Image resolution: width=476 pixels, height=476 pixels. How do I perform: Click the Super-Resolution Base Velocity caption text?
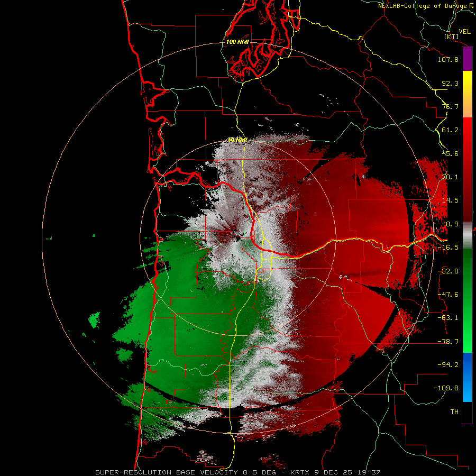pyautogui.click(x=237, y=472)
